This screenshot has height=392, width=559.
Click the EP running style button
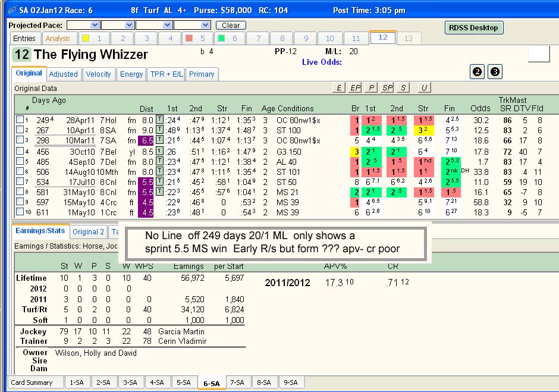coord(355,87)
